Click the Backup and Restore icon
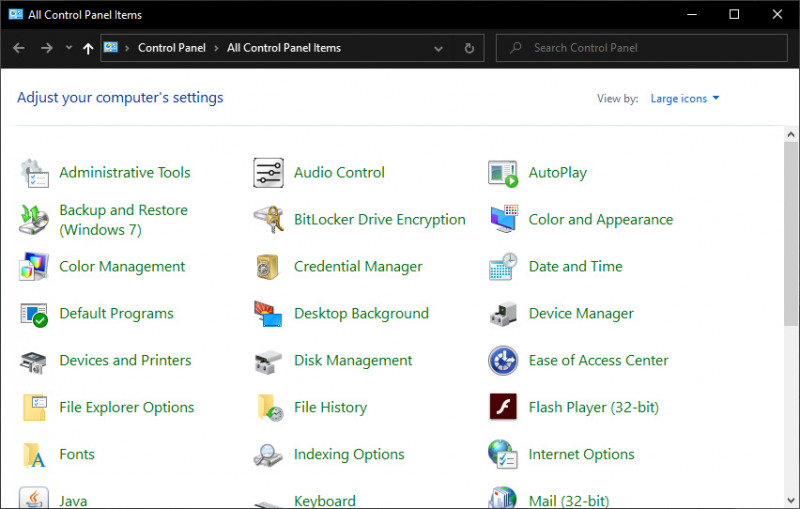Image resolution: width=800 pixels, height=509 pixels. [x=34, y=220]
